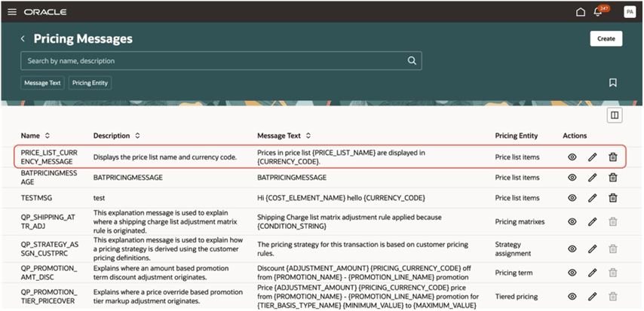Click 'Prices in price list' message text
Image resolution: width=644 pixels, height=311 pixels.
(342, 157)
